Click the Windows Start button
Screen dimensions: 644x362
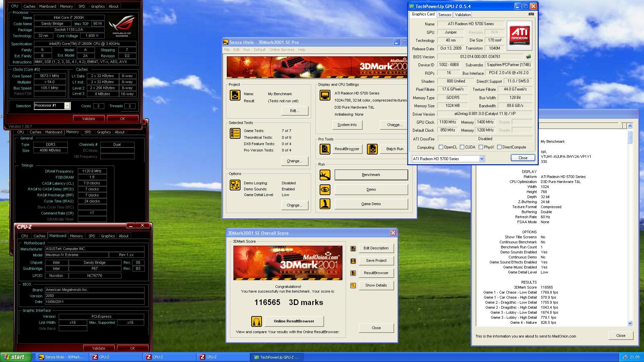click(x=16, y=357)
